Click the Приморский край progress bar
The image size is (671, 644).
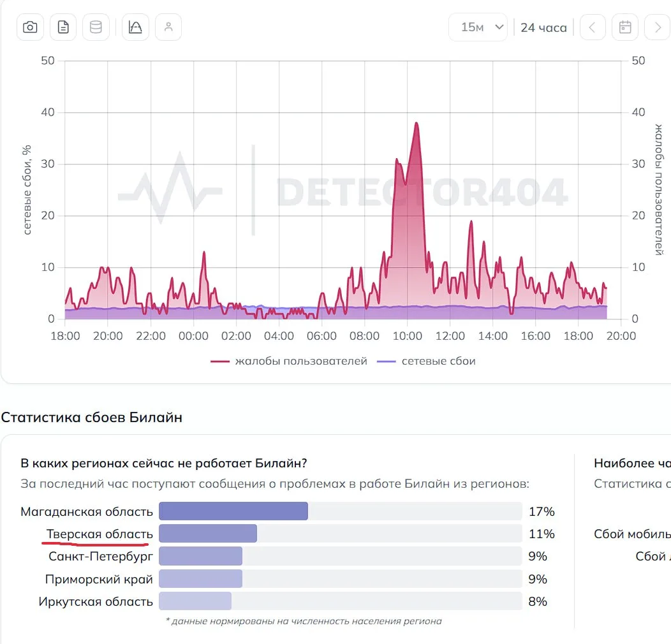[341, 579]
